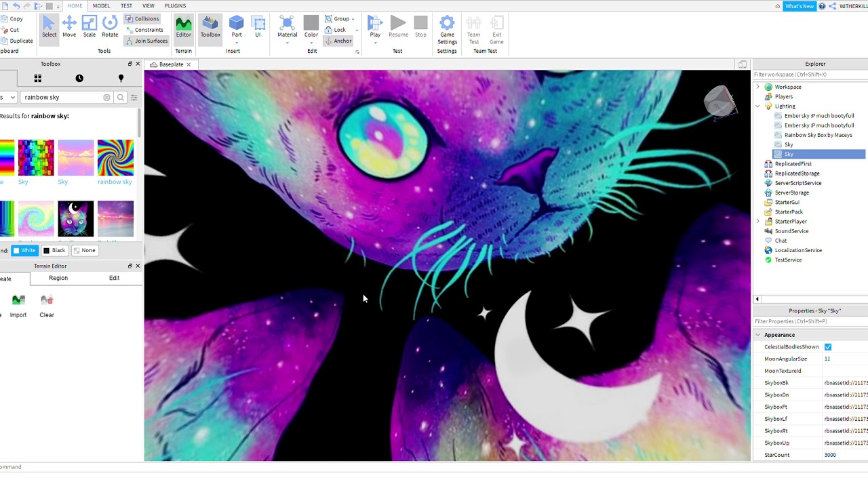Click the Lock button
The image size is (868, 488).
click(335, 30)
